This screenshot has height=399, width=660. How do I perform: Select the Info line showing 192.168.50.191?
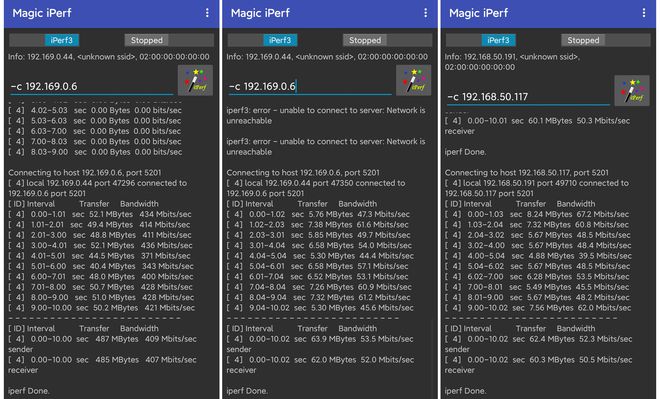click(512, 62)
